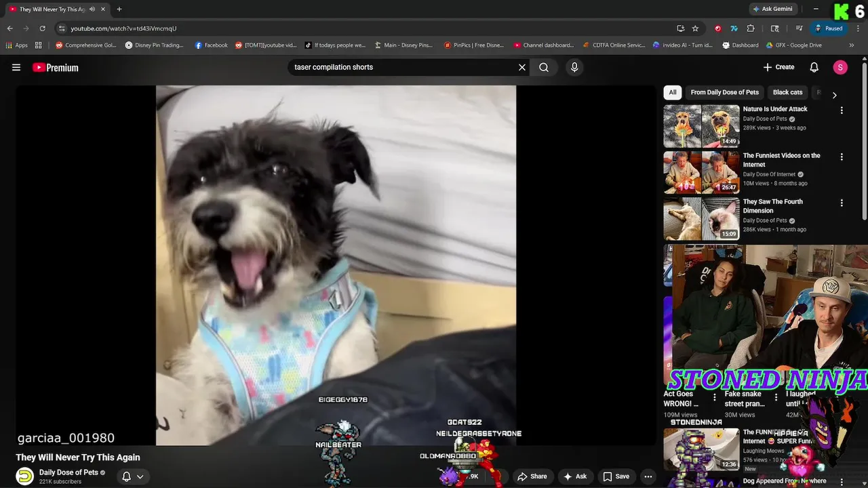Open the Act Goes WRONG short title
Image resolution: width=868 pixels, height=488 pixels.
click(x=681, y=399)
